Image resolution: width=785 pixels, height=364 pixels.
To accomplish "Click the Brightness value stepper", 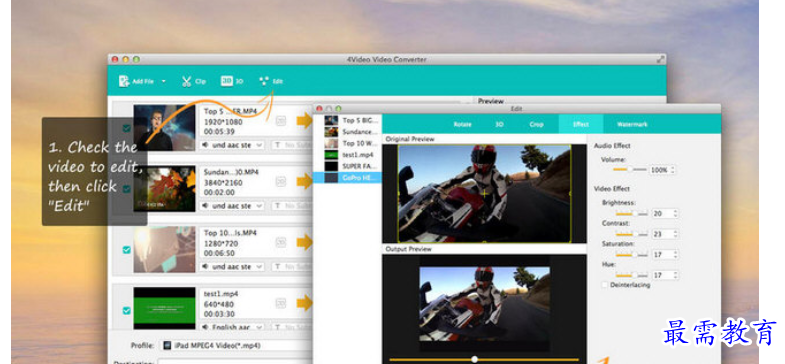I will pos(676,213).
